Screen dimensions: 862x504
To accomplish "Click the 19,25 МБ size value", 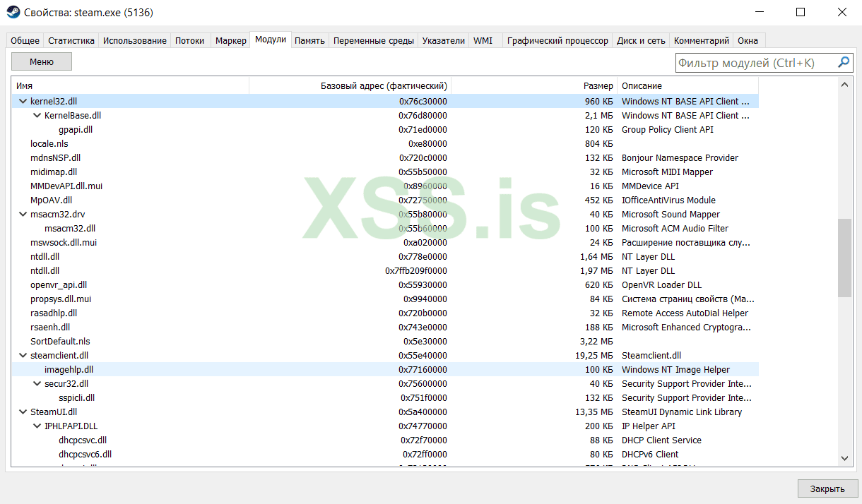I will pos(594,356).
